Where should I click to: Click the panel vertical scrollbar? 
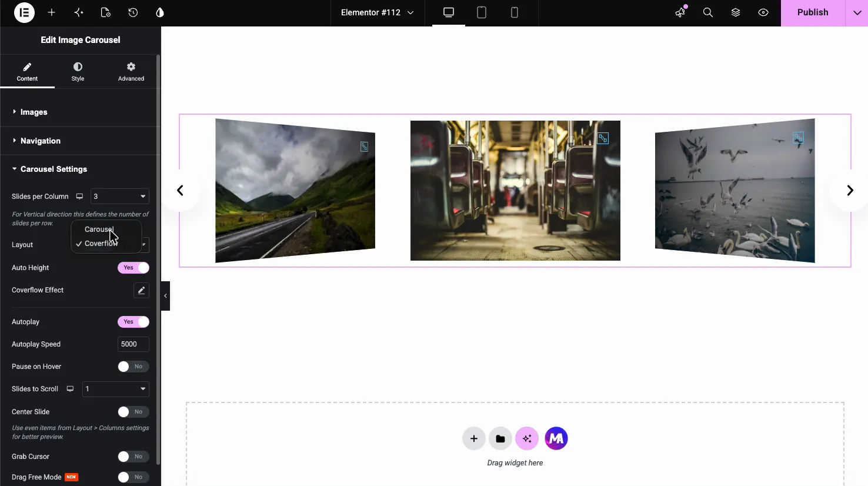(x=158, y=260)
